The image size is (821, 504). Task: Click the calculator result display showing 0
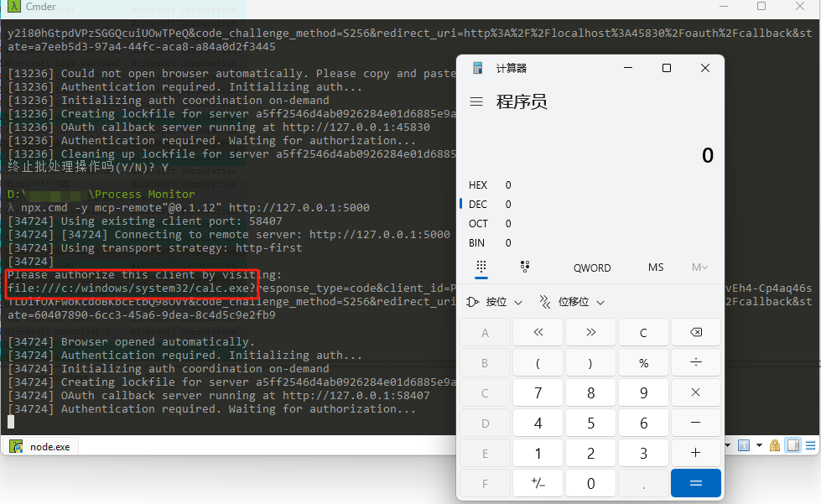pos(708,155)
